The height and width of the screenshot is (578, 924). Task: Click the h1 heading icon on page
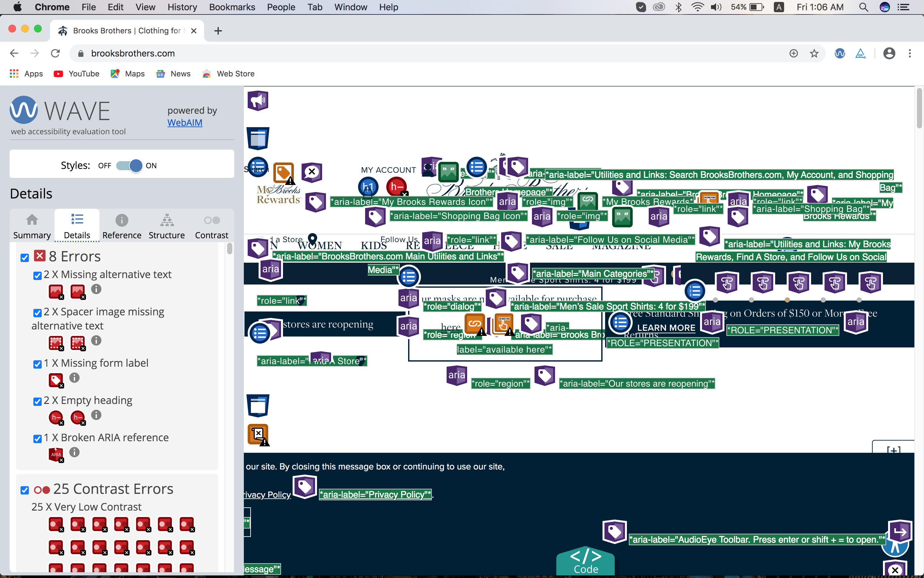(368, 187)
